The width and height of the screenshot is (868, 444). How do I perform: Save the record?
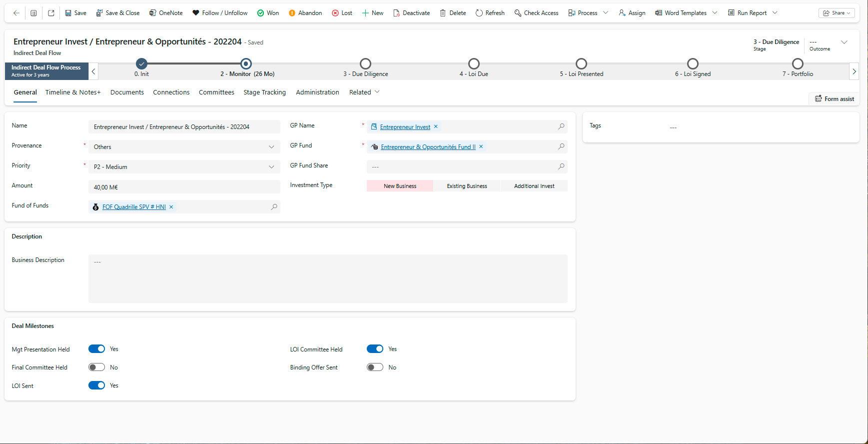pos(75,13)
